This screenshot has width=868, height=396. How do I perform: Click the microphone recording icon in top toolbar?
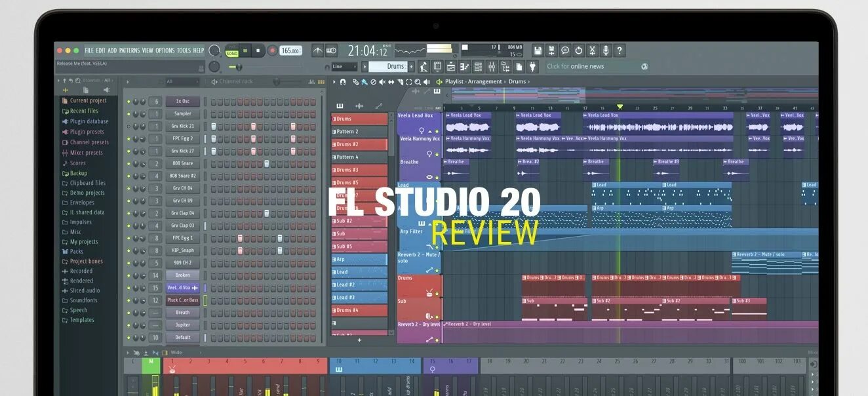pyautogui.click(x=606, y=50)
